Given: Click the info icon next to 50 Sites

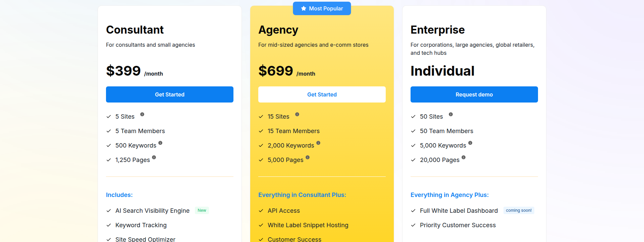Looking at the screenshot, I should tap(451, 114).
